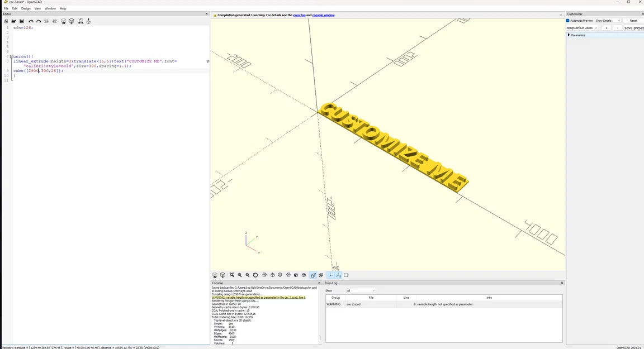Run Render from the editor toolbar

pyautogui.click(x=72, y=21)
